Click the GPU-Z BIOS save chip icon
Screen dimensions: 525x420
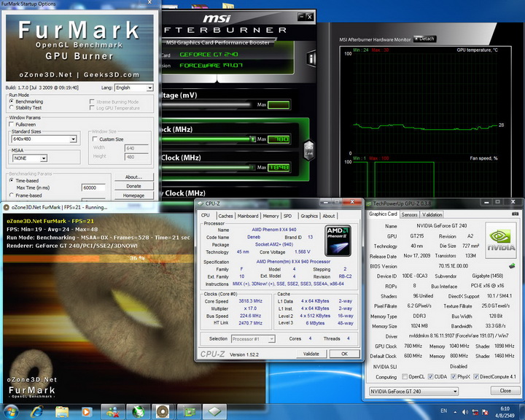[x=512, y=266]
